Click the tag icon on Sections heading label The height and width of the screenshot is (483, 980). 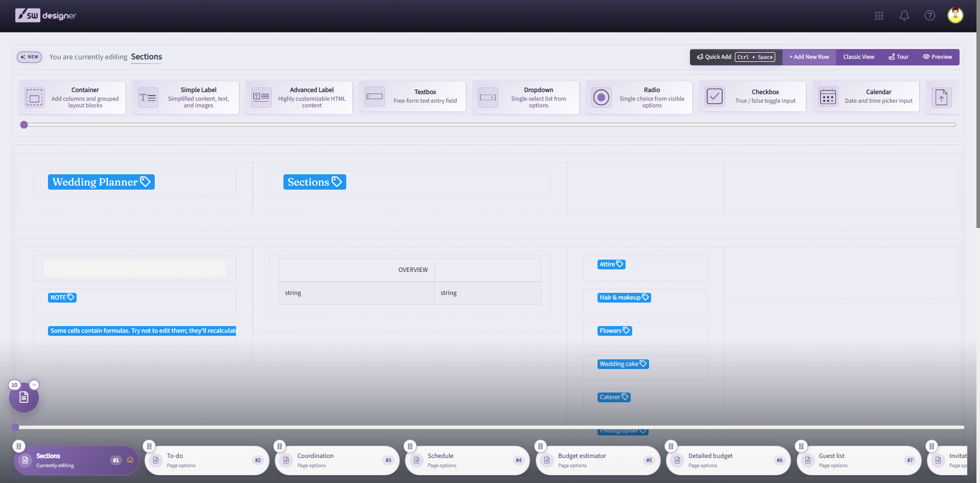(337, 182)
